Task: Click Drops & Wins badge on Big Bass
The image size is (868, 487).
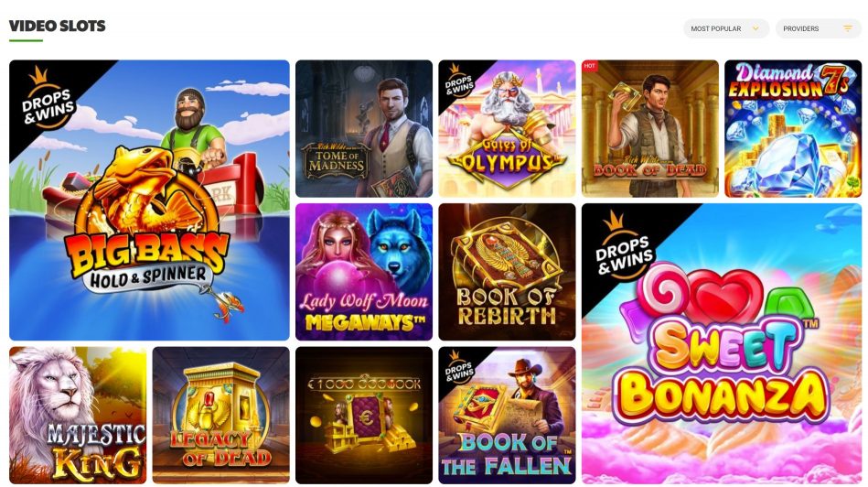Action: 48,99
